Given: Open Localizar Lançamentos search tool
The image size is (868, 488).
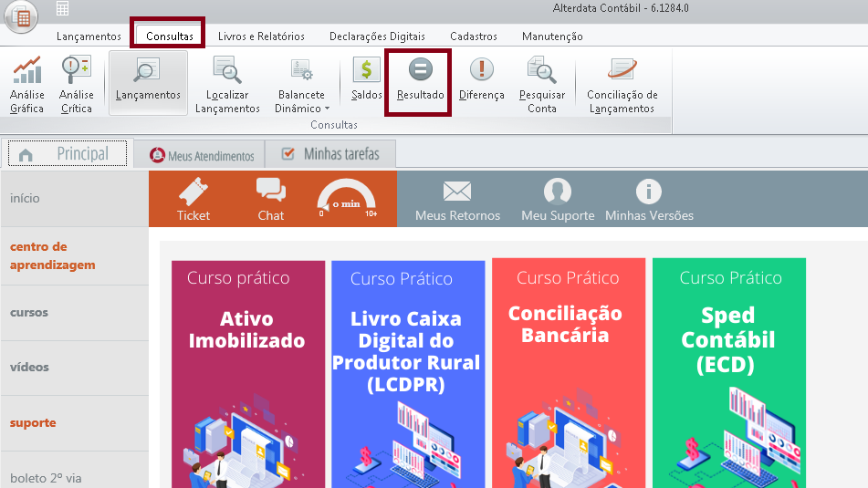Looking at the screenshot, I should click(x=227, y=84).
